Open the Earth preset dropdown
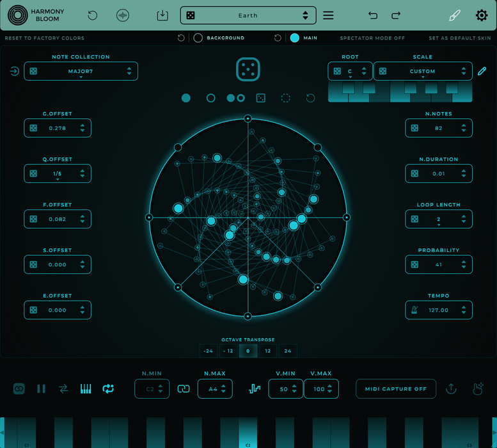497x448 pixels. point(248,15)
